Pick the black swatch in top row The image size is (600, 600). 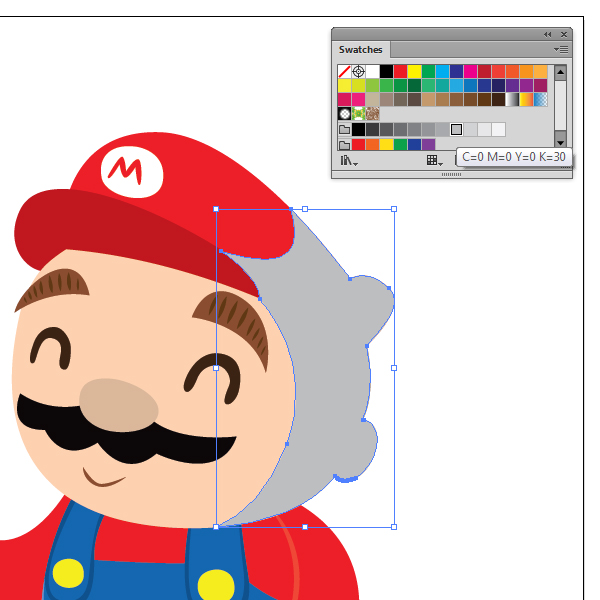(386, 72)
